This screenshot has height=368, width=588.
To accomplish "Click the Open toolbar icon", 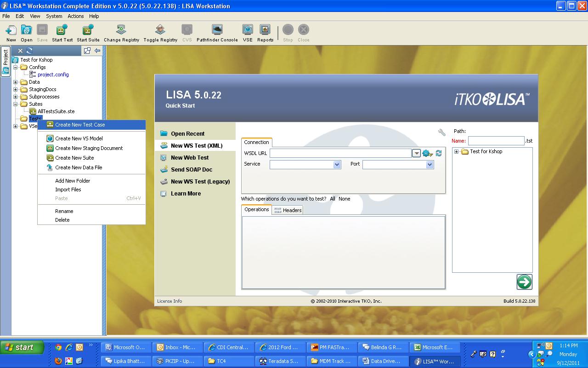I will pos(26,30).
